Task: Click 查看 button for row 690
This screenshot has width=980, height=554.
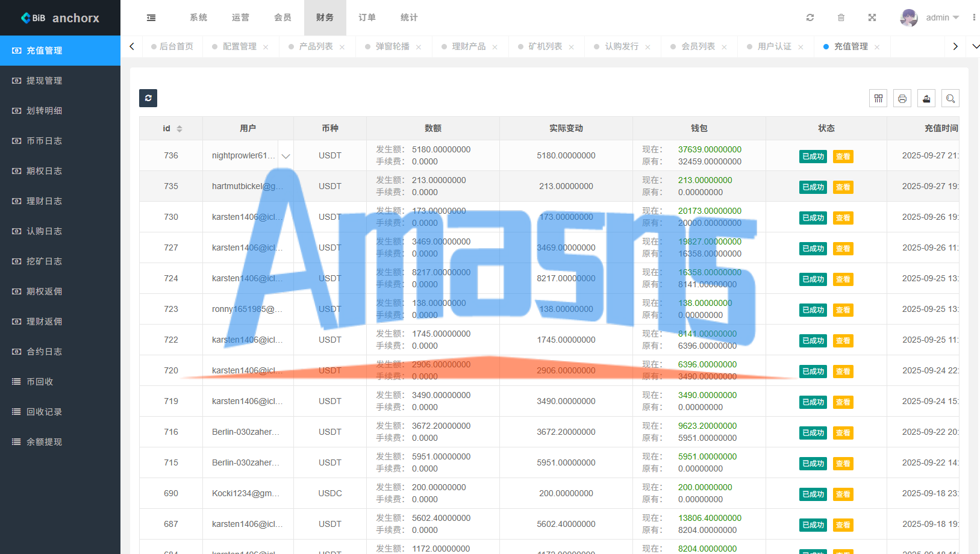Action: [843, 494]
